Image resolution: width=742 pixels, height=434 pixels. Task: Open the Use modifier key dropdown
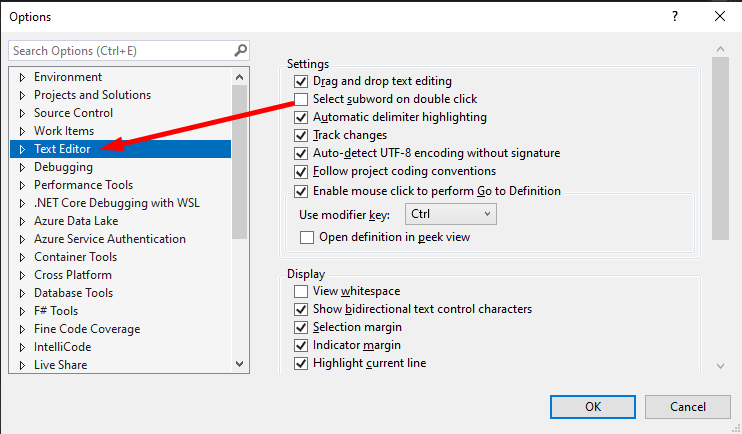[x=451, y=214]
